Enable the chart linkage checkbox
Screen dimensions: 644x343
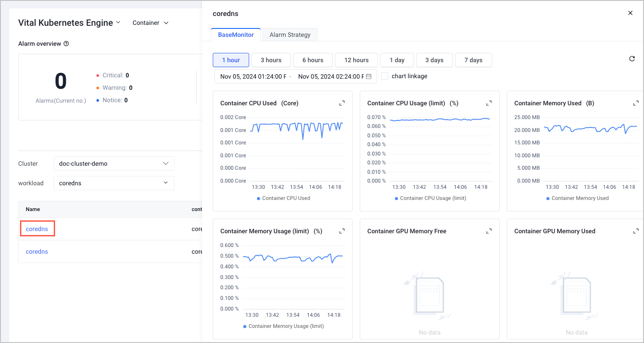(385, 76)
